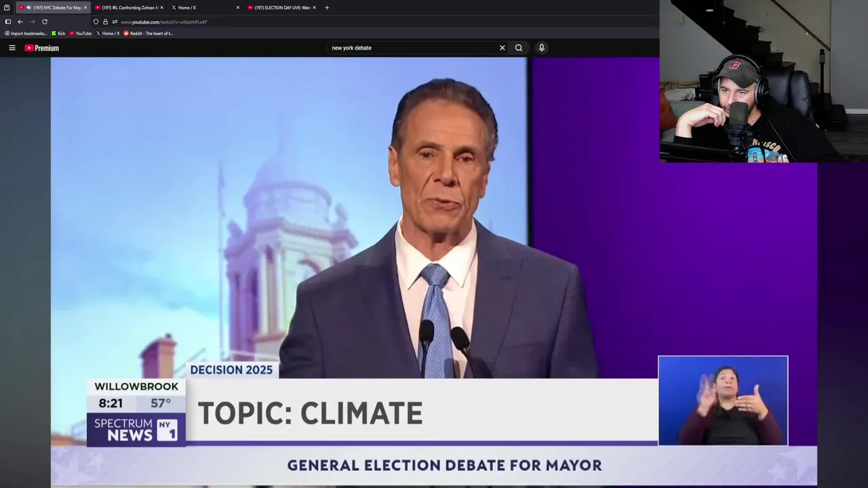Close the NYC Debate For Mayor tab
This screenshot has width=868, height=488.
point(85,7)
